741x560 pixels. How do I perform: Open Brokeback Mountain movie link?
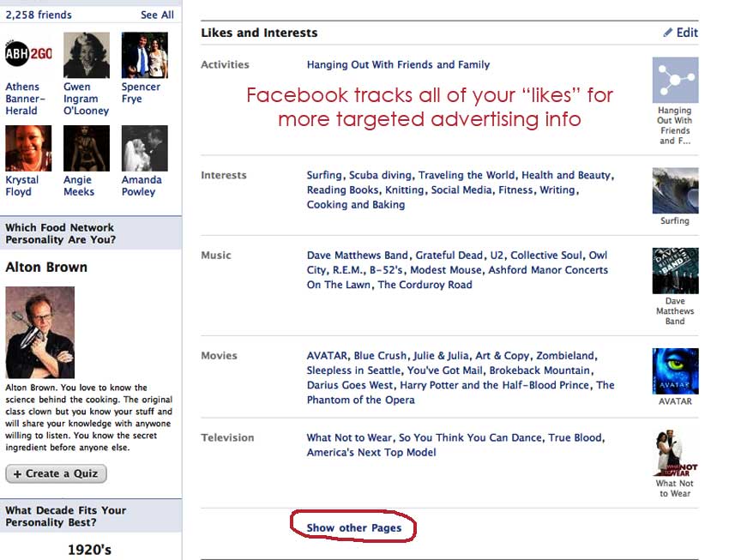tap(539, 370)
